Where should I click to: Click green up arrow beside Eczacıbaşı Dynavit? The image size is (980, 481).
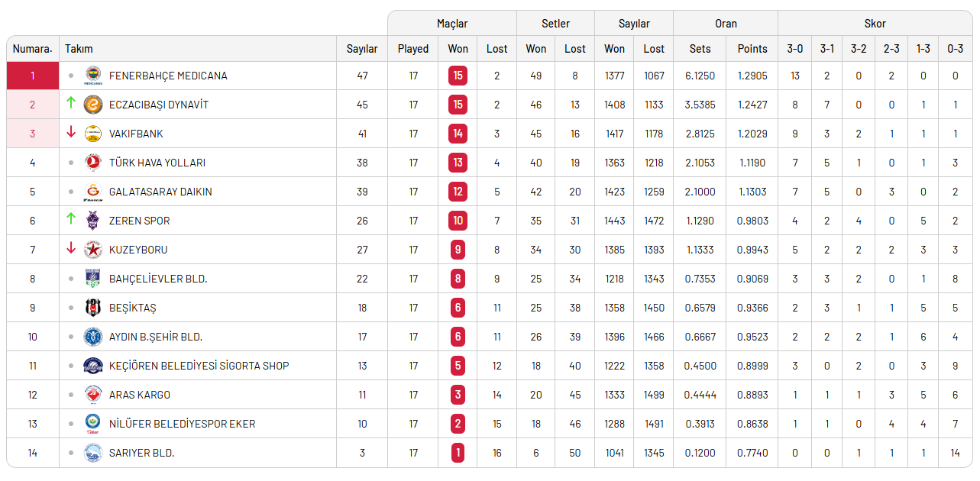click(71, 103)
